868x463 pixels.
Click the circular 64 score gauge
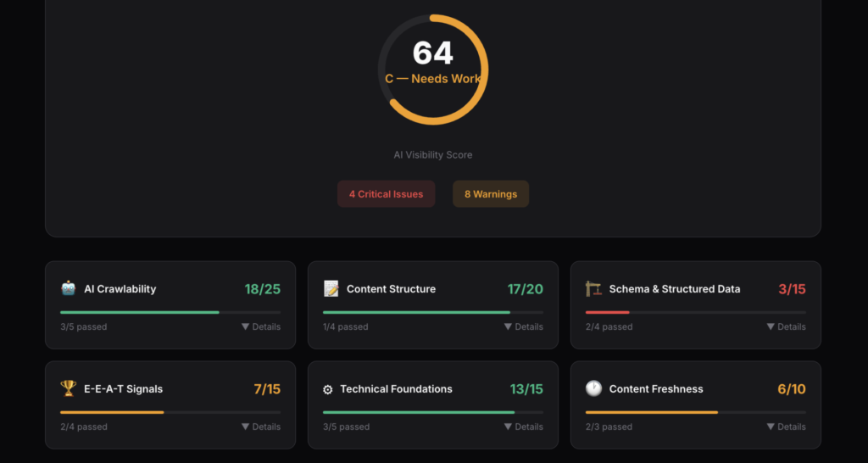pos(433,70)
